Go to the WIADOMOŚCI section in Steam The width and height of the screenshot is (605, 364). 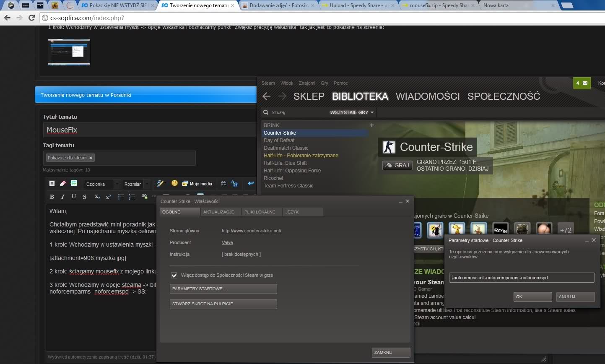point(428,96)
